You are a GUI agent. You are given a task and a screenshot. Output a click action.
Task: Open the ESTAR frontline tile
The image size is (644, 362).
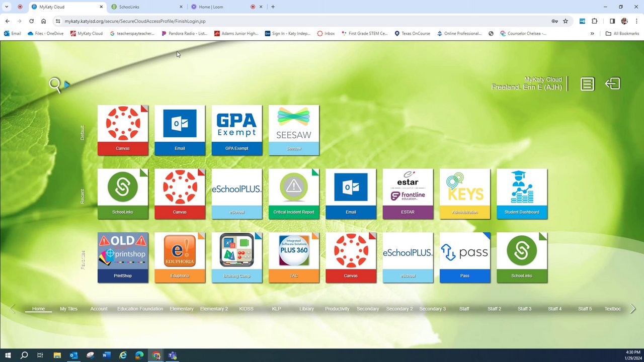pos(408,194)
